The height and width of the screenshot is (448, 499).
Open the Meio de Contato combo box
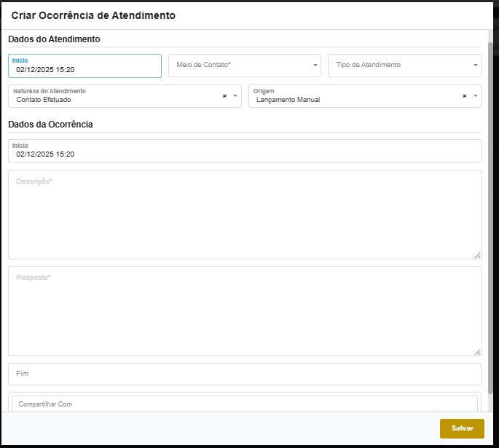coord(239,66)
